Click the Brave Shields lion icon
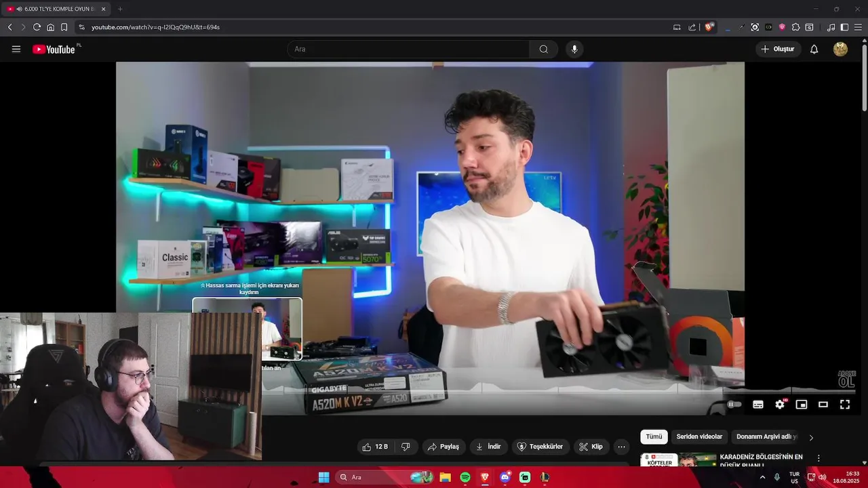 pos(709,27)
